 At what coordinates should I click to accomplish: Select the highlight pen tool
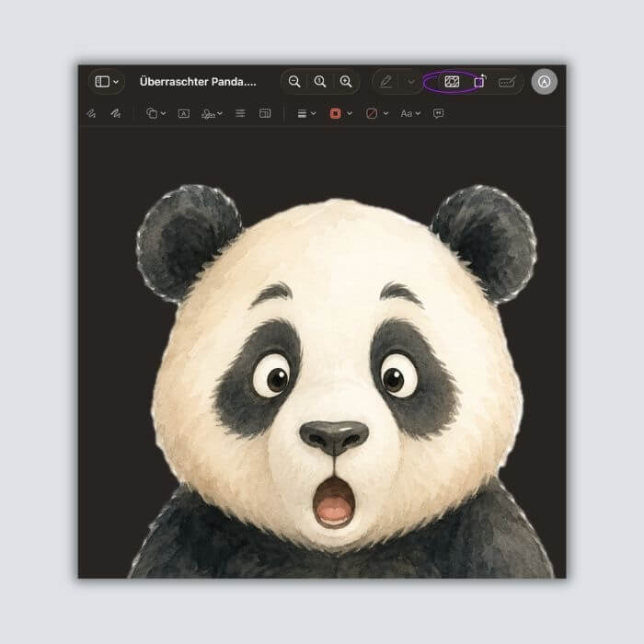[x=385, y=82]
